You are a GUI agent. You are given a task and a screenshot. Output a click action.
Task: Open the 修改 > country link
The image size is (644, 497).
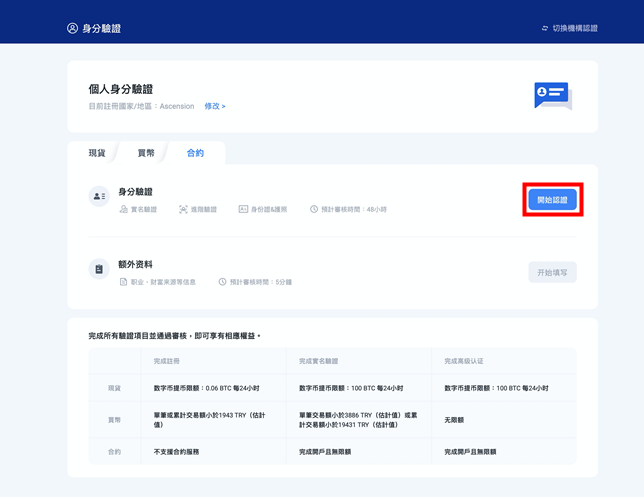(x=215, y=106)
